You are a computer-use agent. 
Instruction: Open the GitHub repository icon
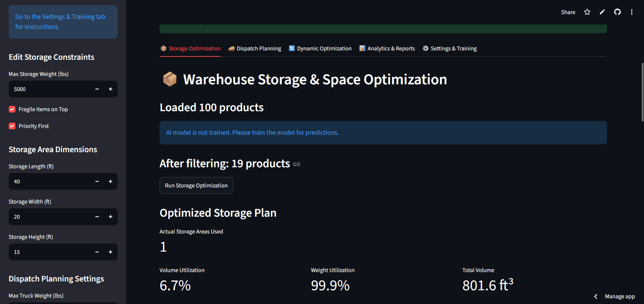pyautogui.click(x=617, y=12)
